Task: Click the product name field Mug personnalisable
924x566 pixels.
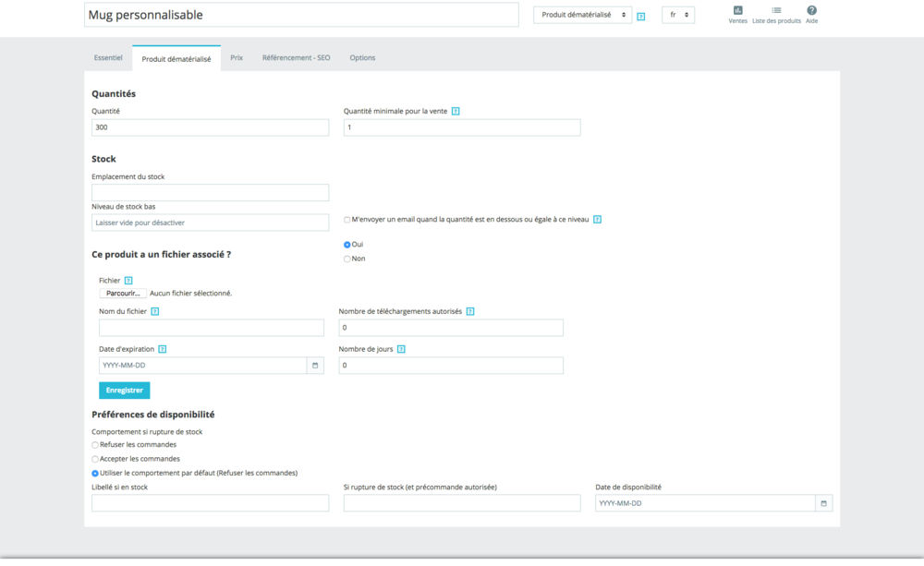Action: point(301,15)
